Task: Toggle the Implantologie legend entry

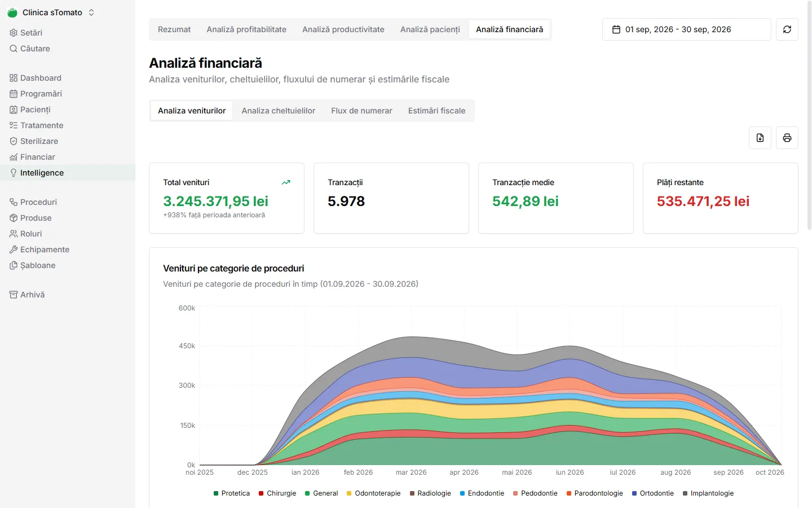Action: click(708, 493)
